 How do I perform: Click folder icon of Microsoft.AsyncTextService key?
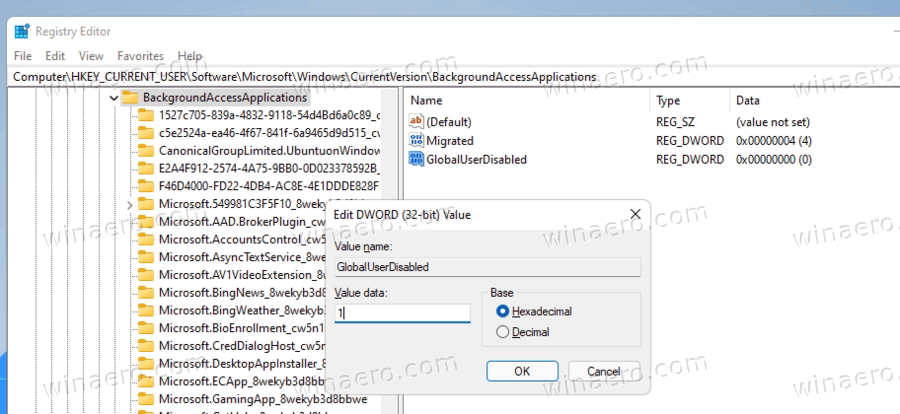146,257
